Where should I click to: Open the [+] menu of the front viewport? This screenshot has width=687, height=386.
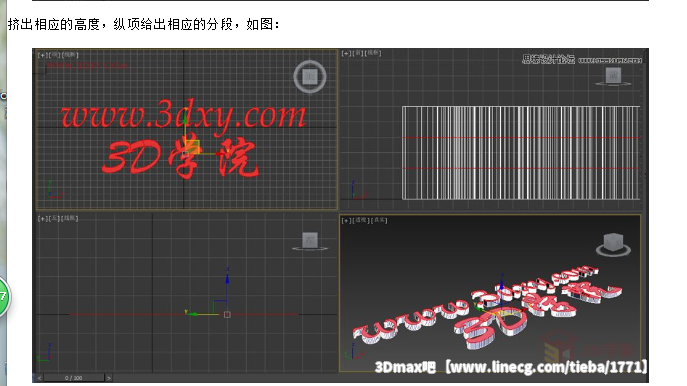tap(346, 53)
